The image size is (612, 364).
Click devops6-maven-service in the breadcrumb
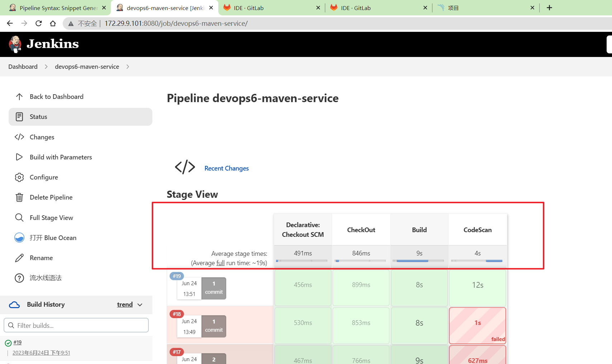(87, 67)
